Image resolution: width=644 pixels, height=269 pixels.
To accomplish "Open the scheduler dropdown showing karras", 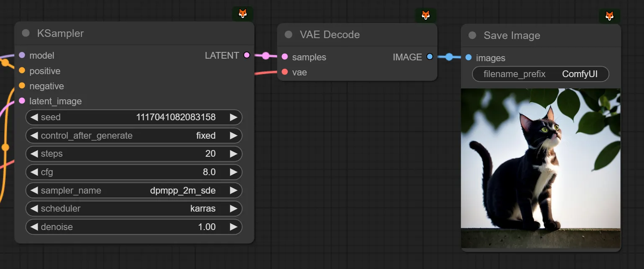I will point(134,209).
